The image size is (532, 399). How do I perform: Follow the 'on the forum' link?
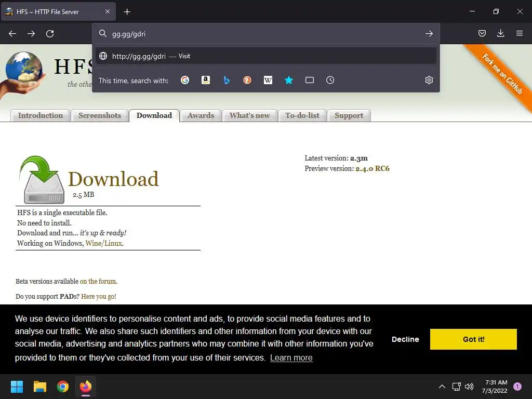point(98,281)
